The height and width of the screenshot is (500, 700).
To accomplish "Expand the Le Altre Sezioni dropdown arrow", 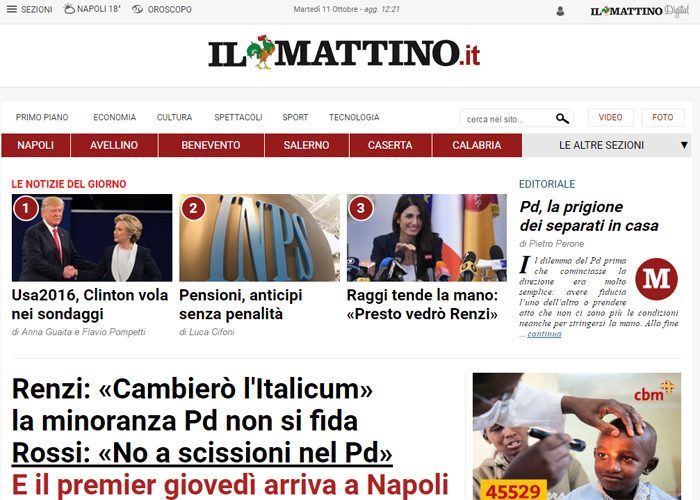I will pos(684,145).
